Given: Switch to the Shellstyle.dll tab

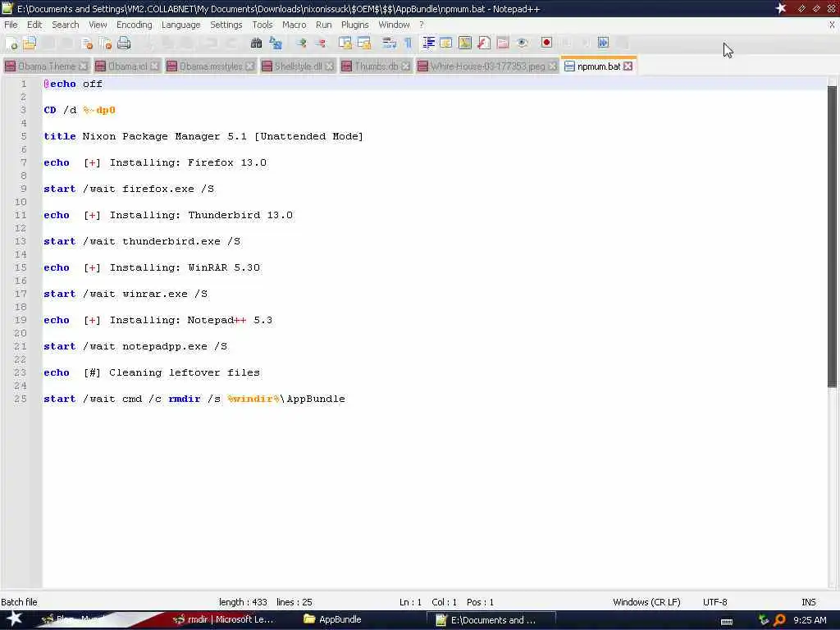Looking at the screenshot, I should pyautogui.click(x=298, y=66).
